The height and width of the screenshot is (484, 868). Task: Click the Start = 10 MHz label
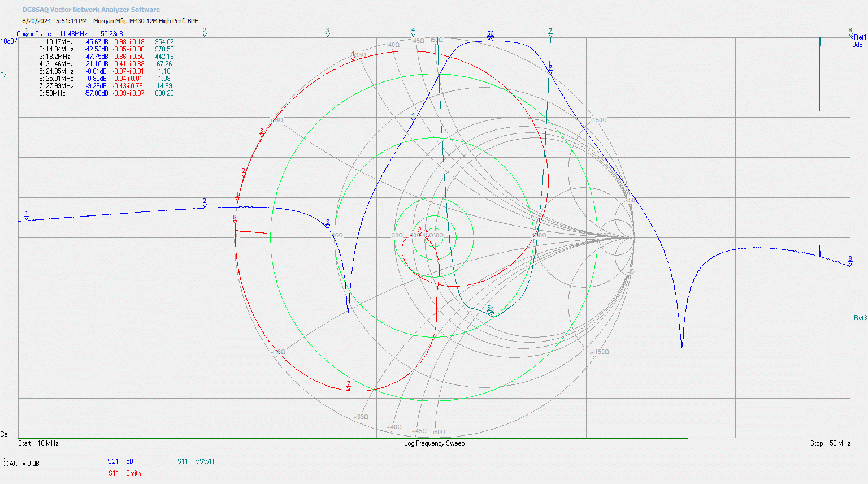coord(38,443)
